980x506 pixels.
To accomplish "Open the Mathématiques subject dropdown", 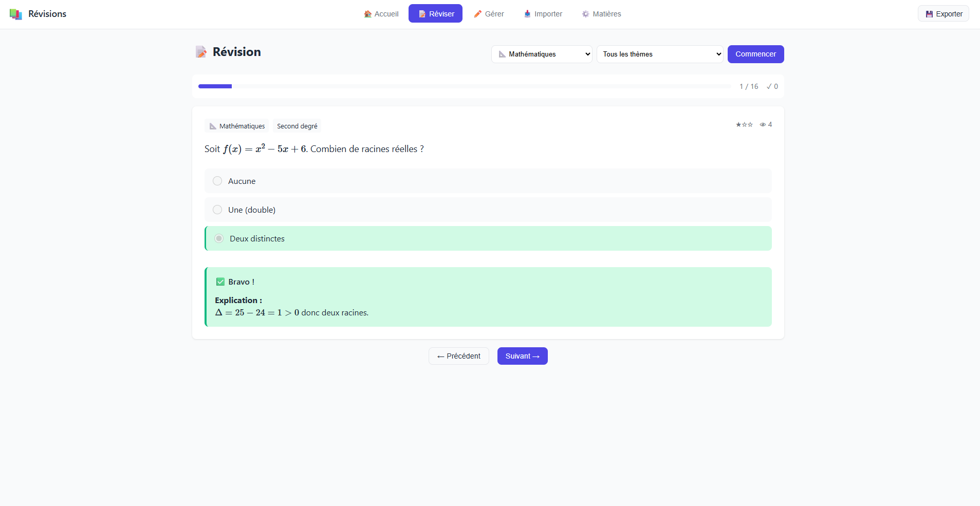I will (542, 54).
